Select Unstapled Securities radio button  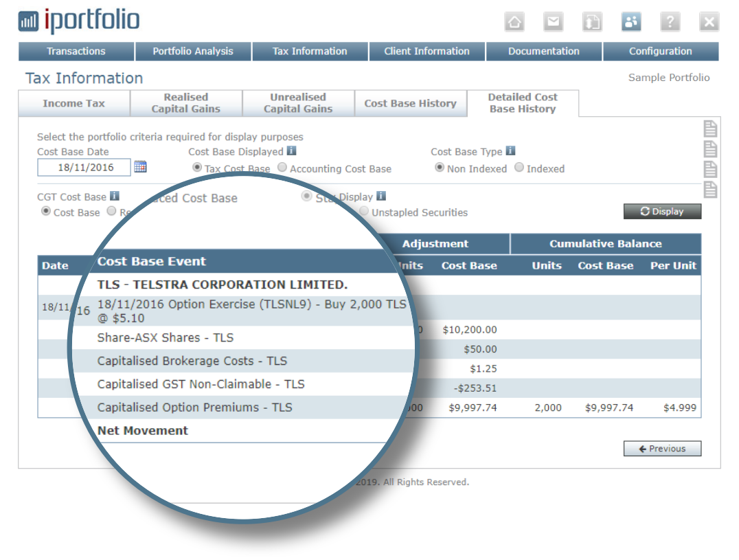(x=364, y=212)
